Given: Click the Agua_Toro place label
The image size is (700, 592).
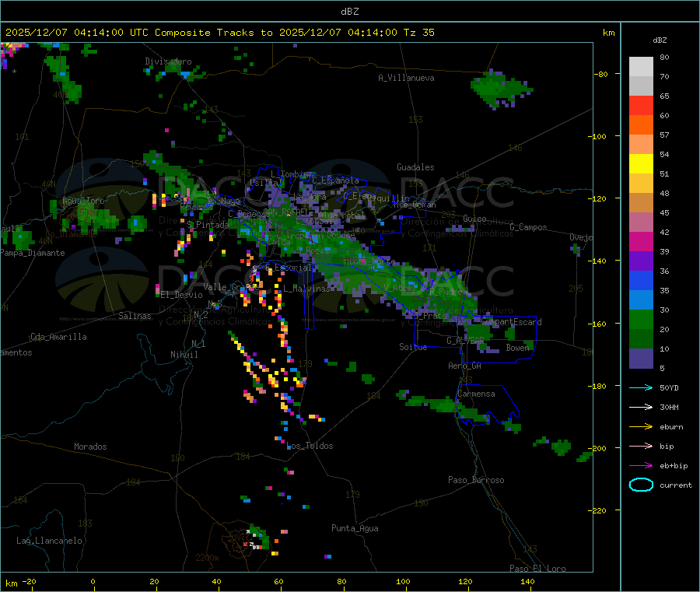Looking at the screenshot, I should pyautogui.click(x=83, y=201).
